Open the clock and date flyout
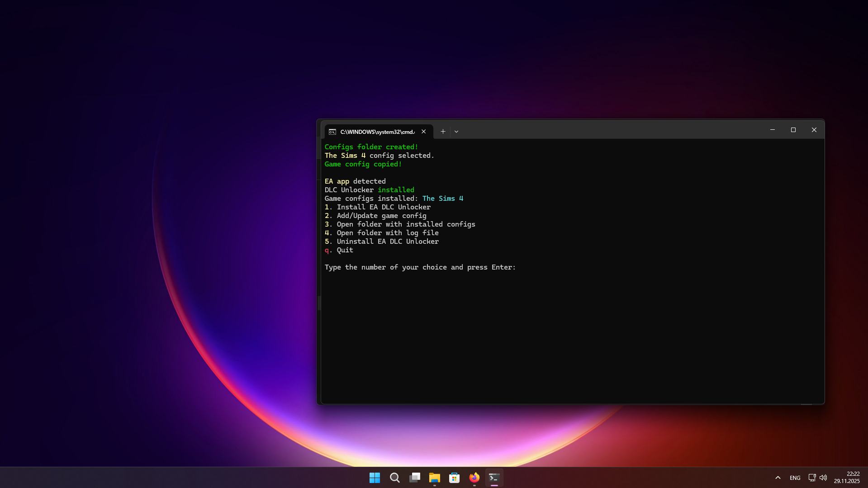 (x=847, y=478)
